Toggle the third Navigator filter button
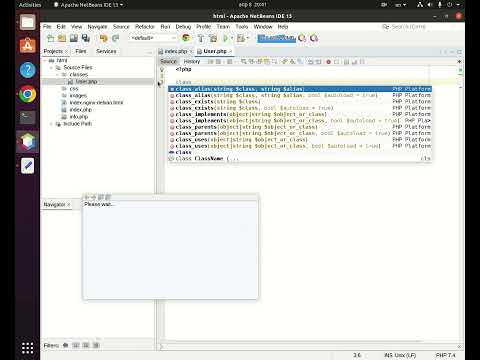 (86, 345)
